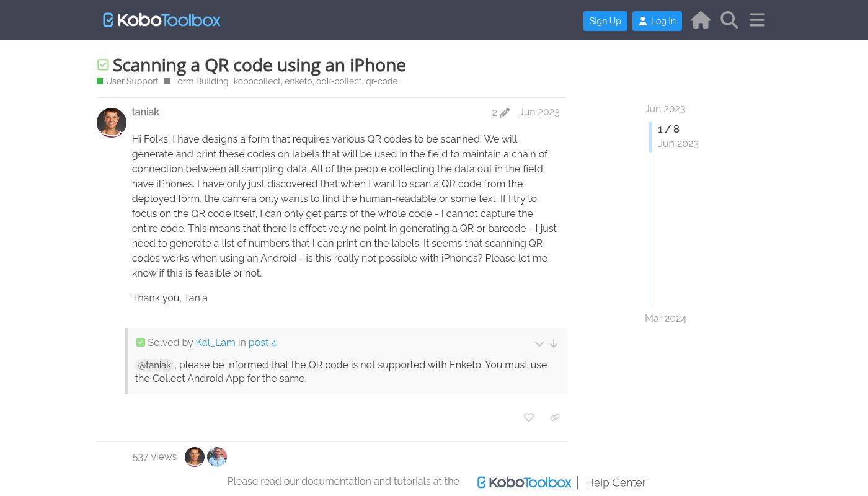
Task: Click the Sign Up button
Action: click(x=605, y=21)
